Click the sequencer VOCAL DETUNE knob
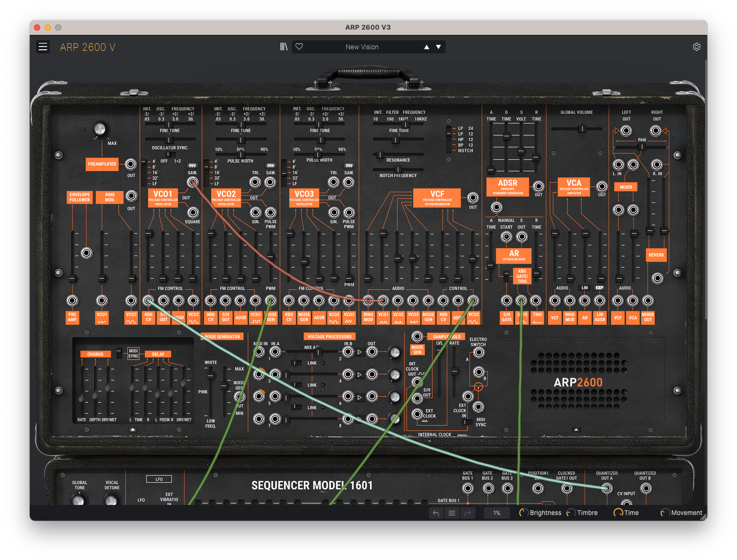This screenshot has height=560, width=737. (x=111, y=500)
